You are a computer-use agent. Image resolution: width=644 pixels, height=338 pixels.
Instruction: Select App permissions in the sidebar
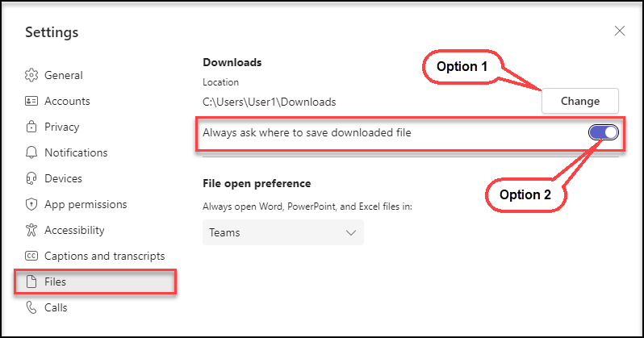(86, 204)
